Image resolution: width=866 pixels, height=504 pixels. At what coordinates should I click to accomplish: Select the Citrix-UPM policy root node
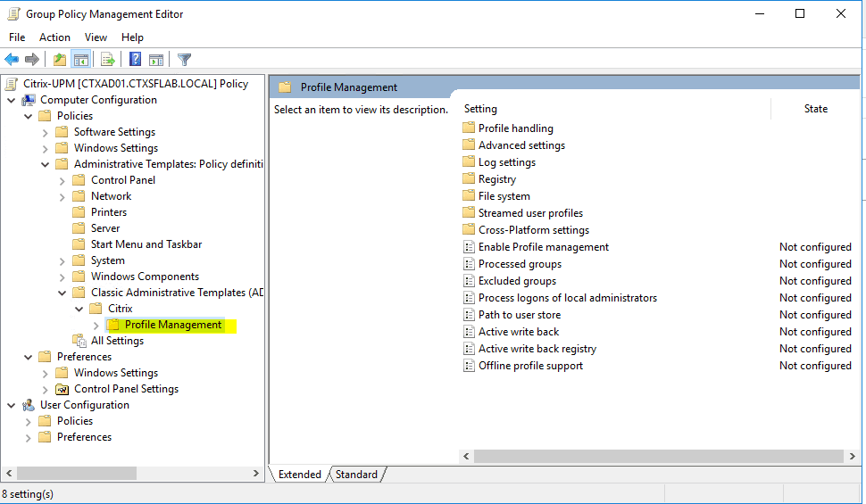[x=136, y=84]
